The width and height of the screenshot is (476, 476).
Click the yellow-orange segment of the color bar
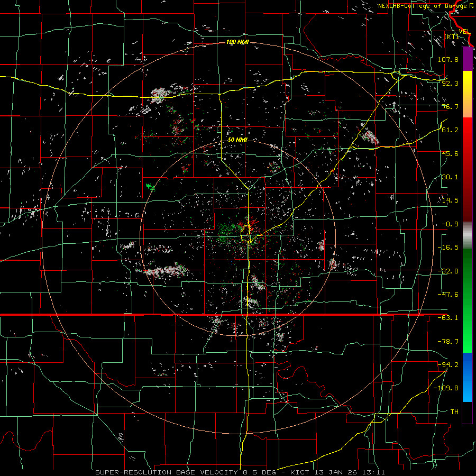click(x=467, y=94)
